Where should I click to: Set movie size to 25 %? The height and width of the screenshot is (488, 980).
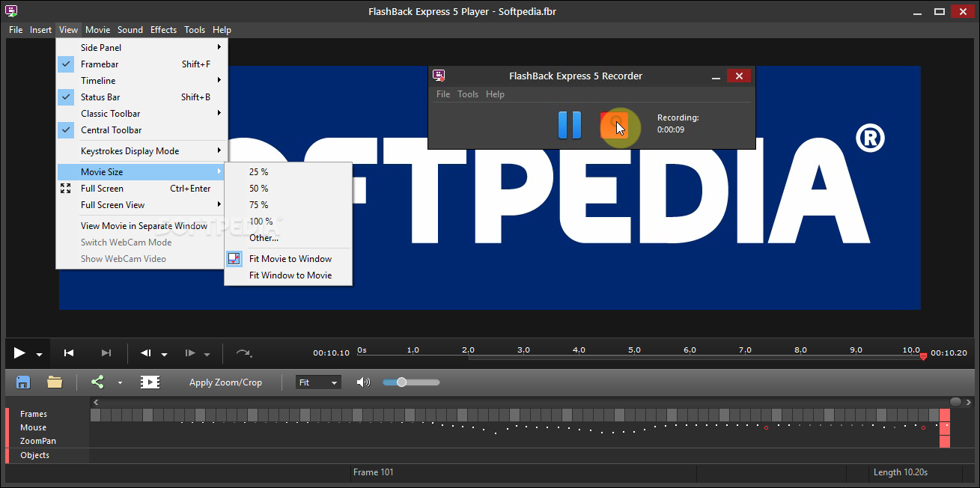coord(288,172)
